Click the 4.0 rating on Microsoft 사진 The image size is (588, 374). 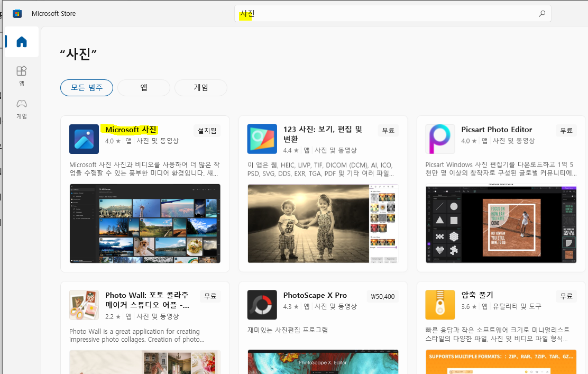click(x=113, y=141)
